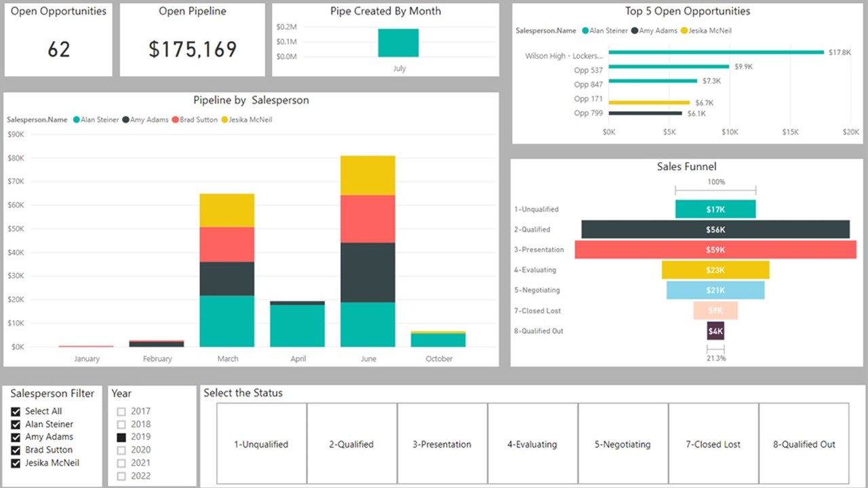
Task: Click the Sales Funnel chart title
Action: tap(686, 167)
